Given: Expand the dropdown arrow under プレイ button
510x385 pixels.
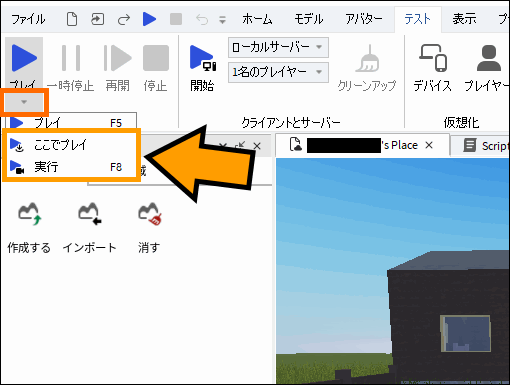Looking at the screenshot, I should click(24, 102).
